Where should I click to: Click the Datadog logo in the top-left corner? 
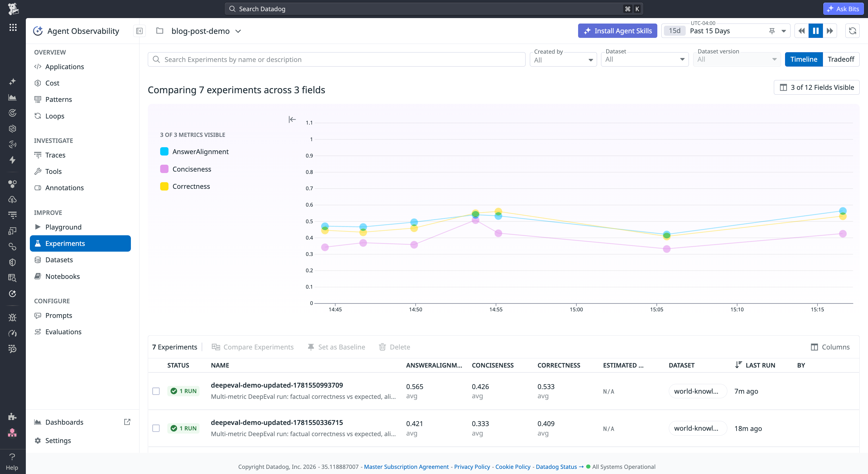13,9
